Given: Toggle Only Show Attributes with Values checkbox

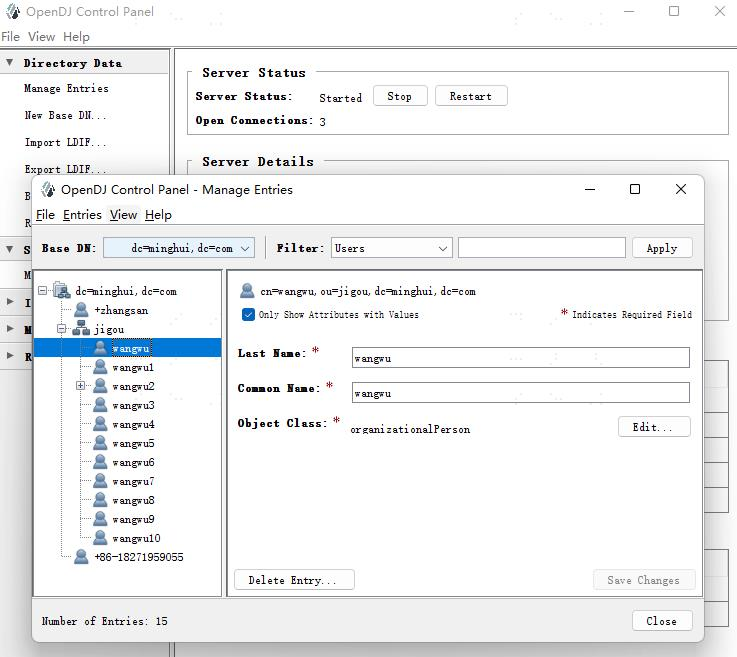Looking at the screenshot, I should click(x=248, y=314).
